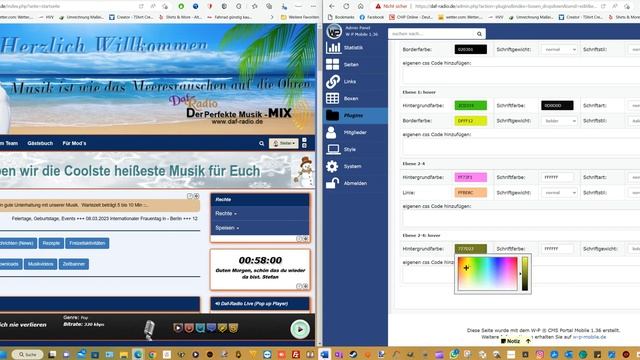Click the home icon in the admin browser
640x360 pixels.
coord(361,6)
